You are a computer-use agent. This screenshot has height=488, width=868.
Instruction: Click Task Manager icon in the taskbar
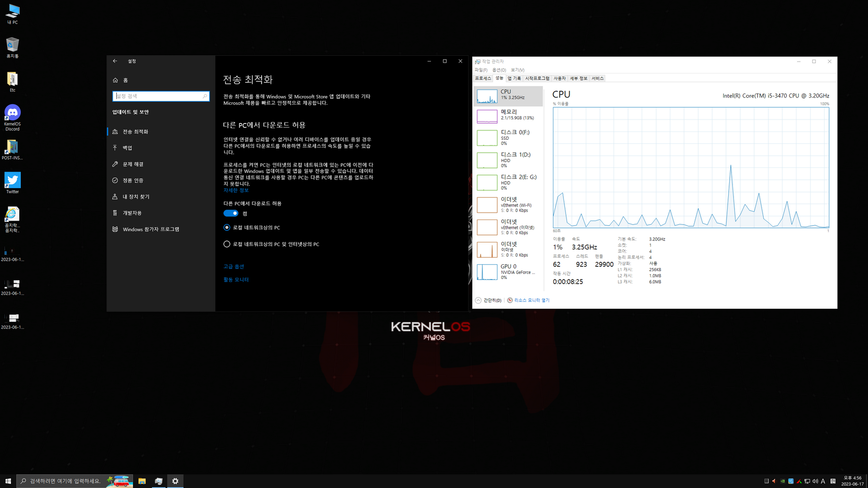pos(159,481)
